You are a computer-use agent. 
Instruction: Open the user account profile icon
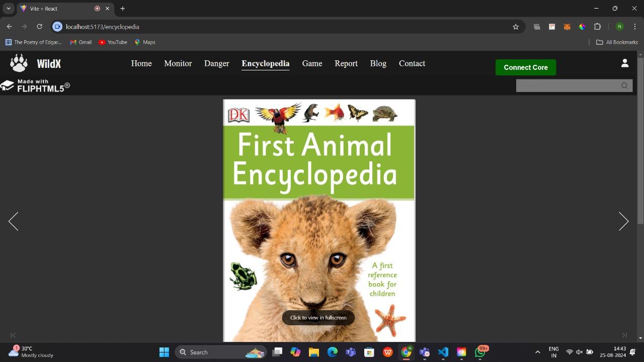point(625,63)
